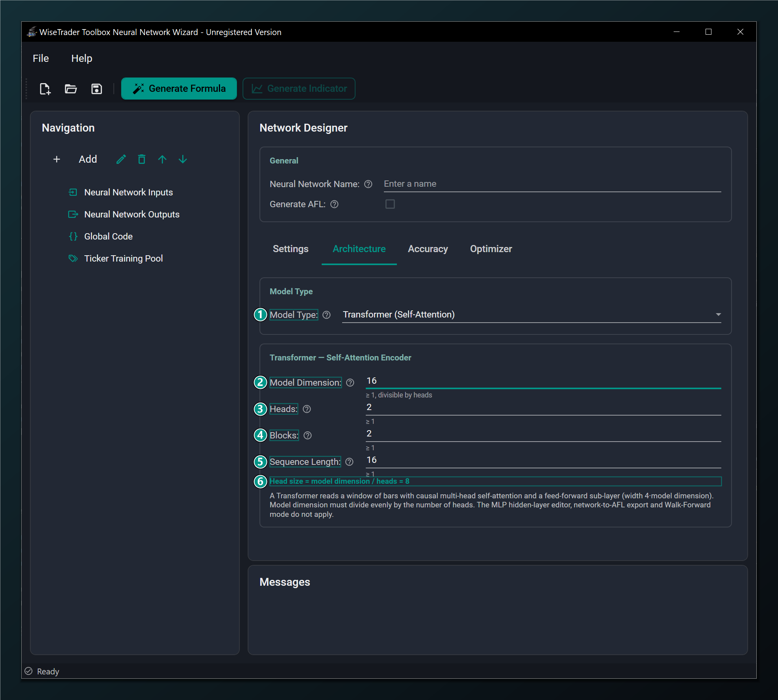Open the Model Type dropdown

tap(532, 314)
